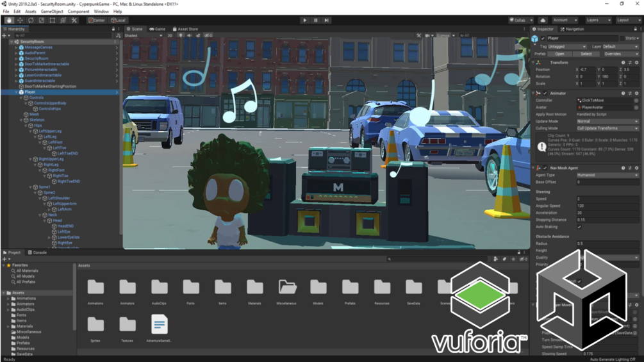Image resolution: width=644 pixels, height=362 pixels.
Task: Open Agent Type Humanoid dropdown
Action: [607, 175]
